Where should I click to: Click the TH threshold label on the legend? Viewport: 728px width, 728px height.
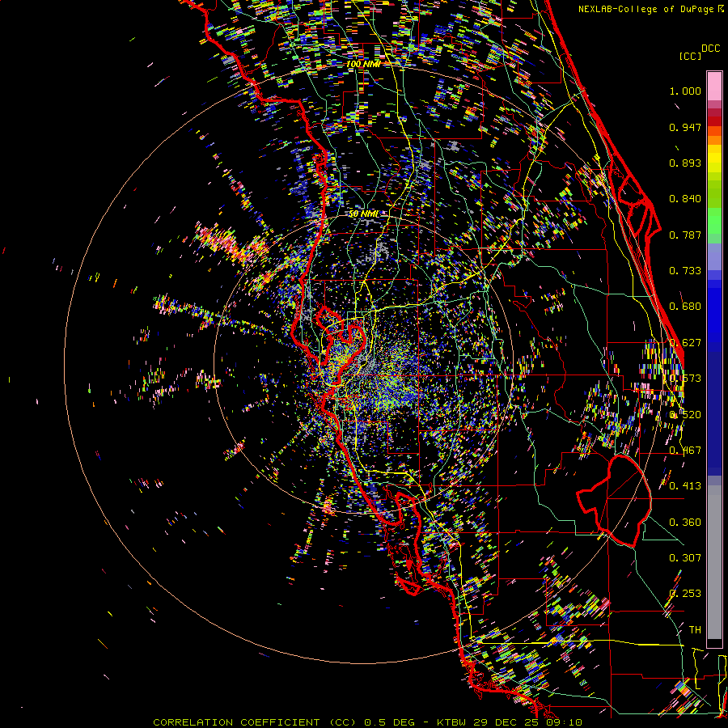[695, 630]
